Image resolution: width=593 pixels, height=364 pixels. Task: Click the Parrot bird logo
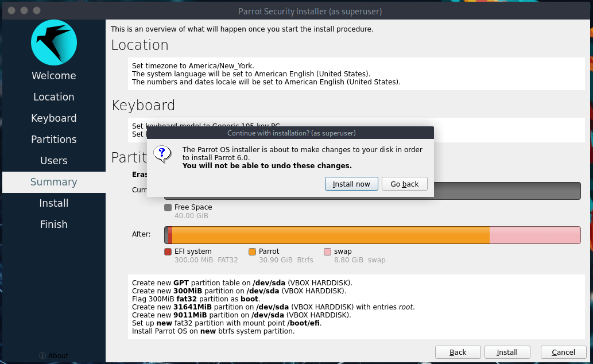coord(53,42)
